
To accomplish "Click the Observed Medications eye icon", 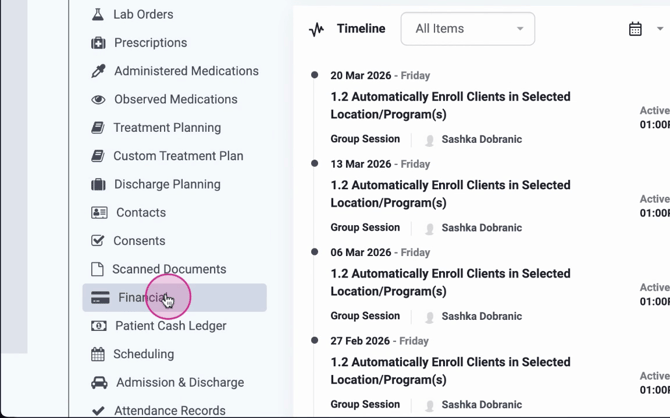I will [x=98, y=100].
